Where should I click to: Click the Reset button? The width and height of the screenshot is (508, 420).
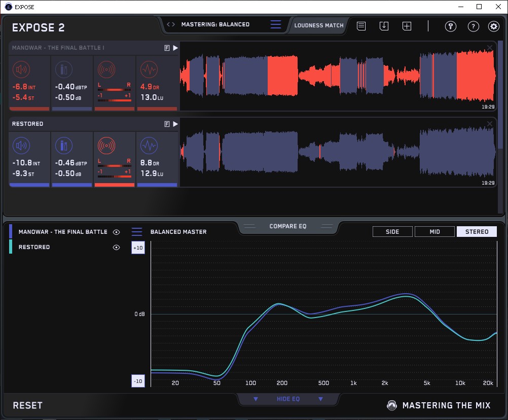click(x=28, y=405)
